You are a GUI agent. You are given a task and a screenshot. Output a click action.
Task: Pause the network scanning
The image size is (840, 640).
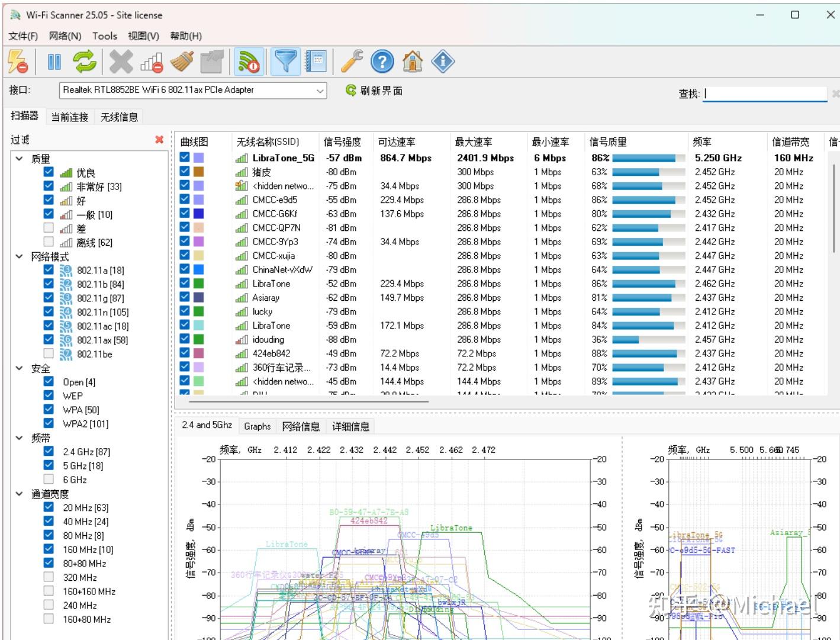[x=54, y=61]
